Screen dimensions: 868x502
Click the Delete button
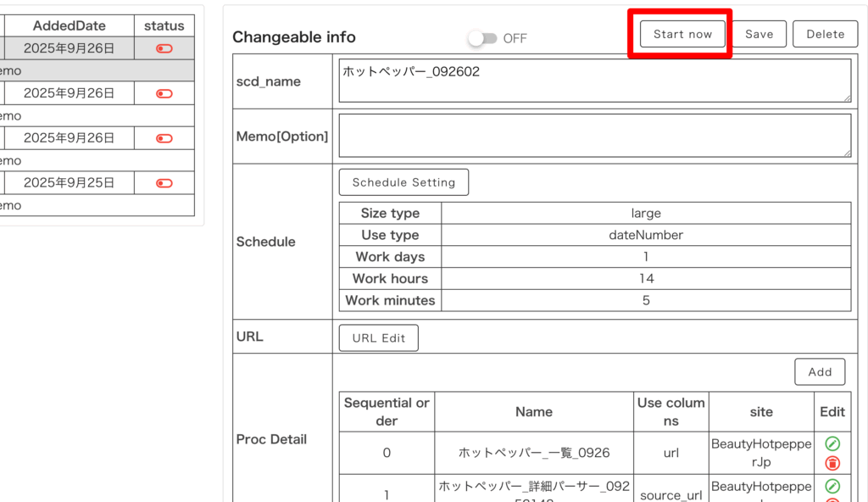825,34
